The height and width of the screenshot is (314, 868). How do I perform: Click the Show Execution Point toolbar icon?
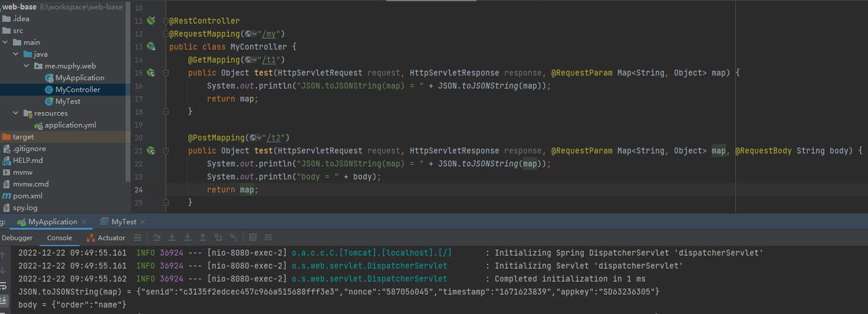pyautogui.click(x=137, y=238)
